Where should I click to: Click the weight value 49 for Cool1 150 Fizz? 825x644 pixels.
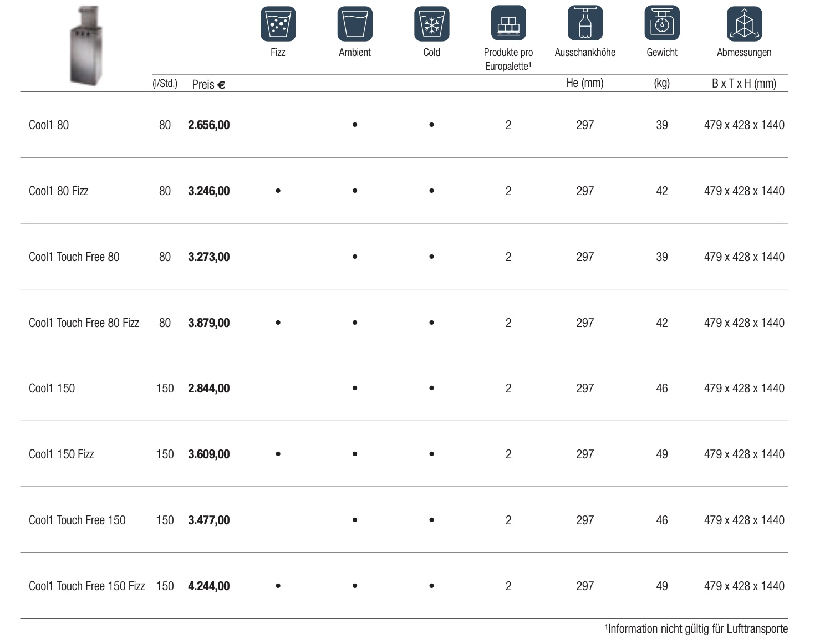tap(661, 454)
